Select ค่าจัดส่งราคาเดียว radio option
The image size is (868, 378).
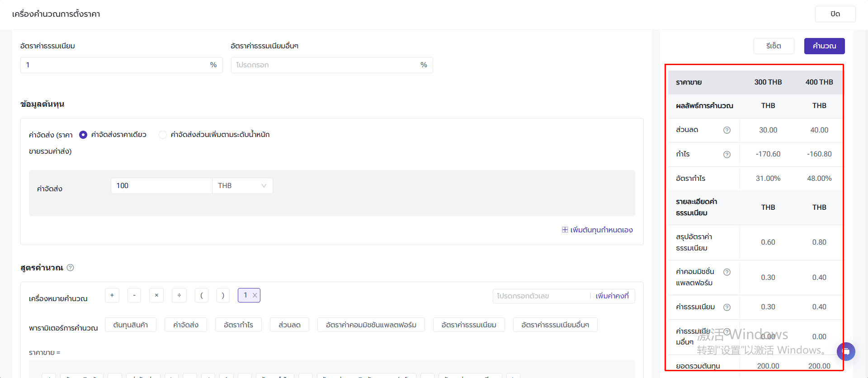(x=83, y=135)
